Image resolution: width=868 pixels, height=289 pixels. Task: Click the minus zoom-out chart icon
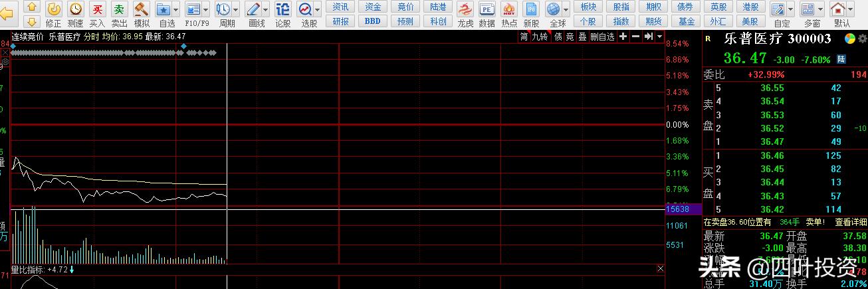(x=635, y=37)
